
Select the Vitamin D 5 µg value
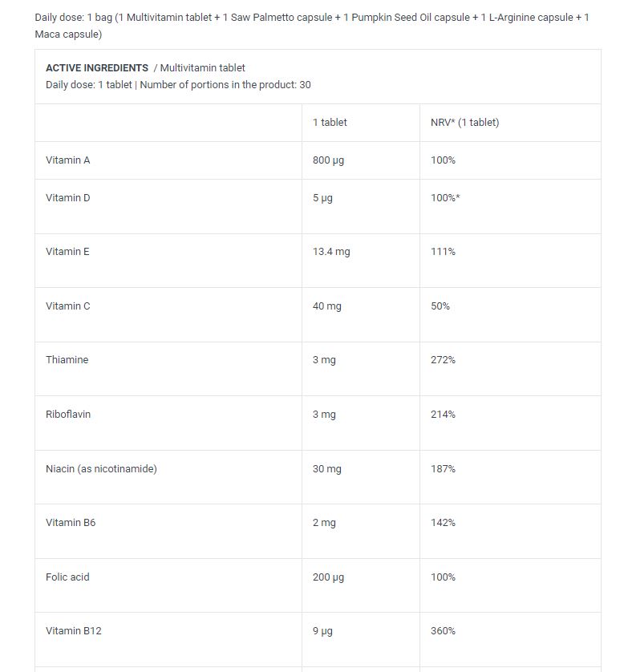(322, 198)
